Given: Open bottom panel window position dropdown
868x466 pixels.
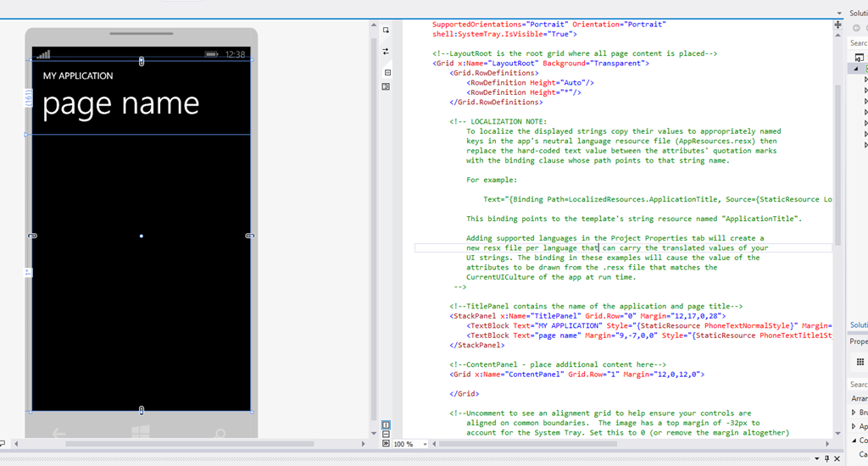Looking at the screenshot, I should pos(816,458).
